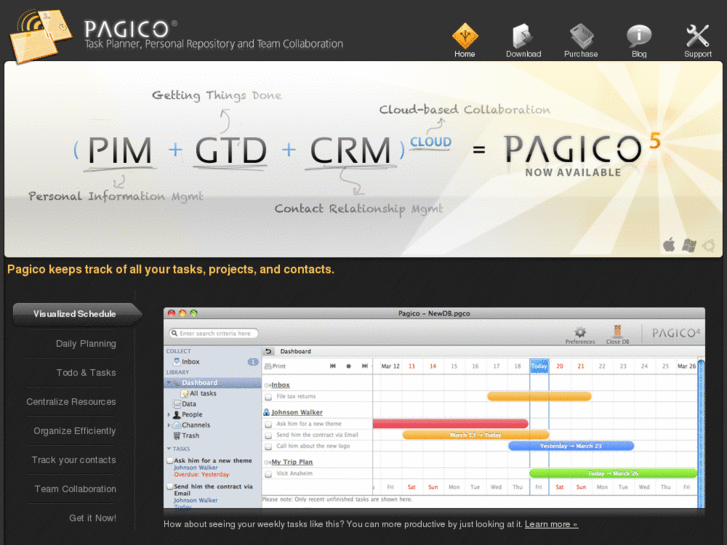
Task: Open the Johnson Walker contact link
Action: point(297,412)
